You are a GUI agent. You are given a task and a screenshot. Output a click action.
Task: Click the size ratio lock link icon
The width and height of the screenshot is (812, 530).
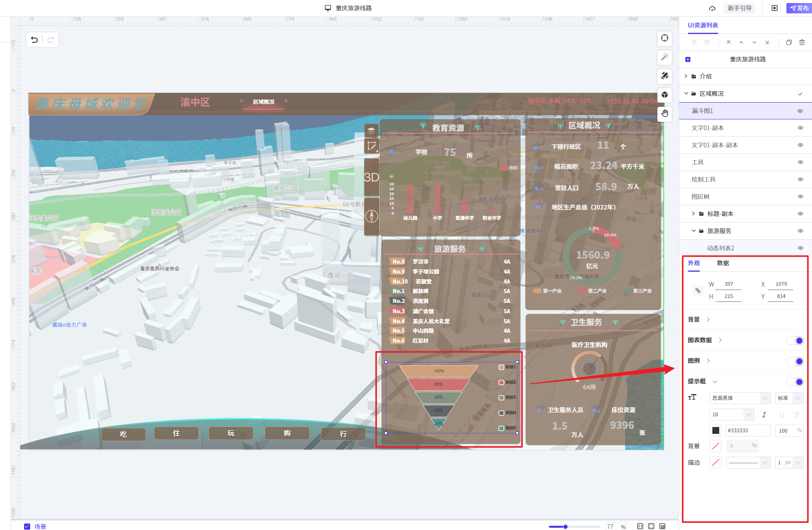[x=698, y=290]
